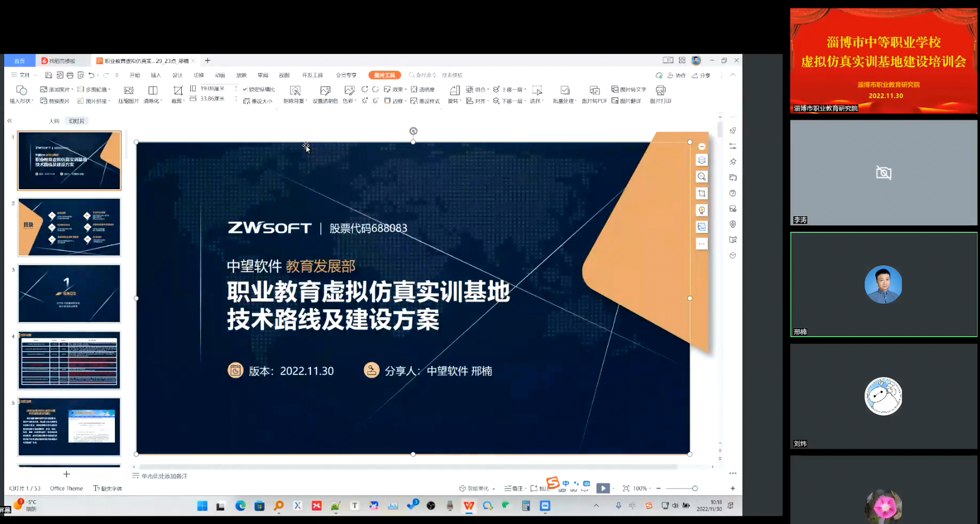Viewport: 980px width, 524px height.
Task: Click the Sharpen (清晰化) icon
Action: (153, 90)
